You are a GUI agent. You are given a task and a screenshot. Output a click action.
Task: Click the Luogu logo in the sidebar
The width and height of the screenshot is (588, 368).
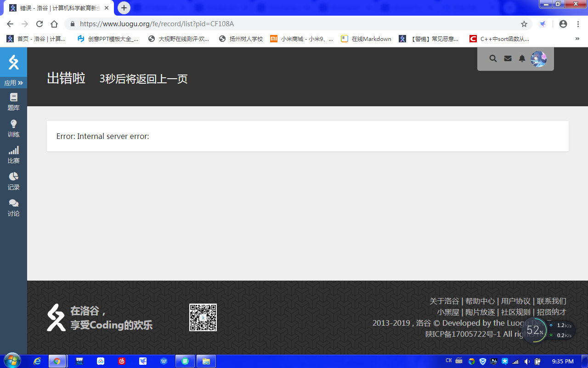pyautogui.click(x=14, y=62)
